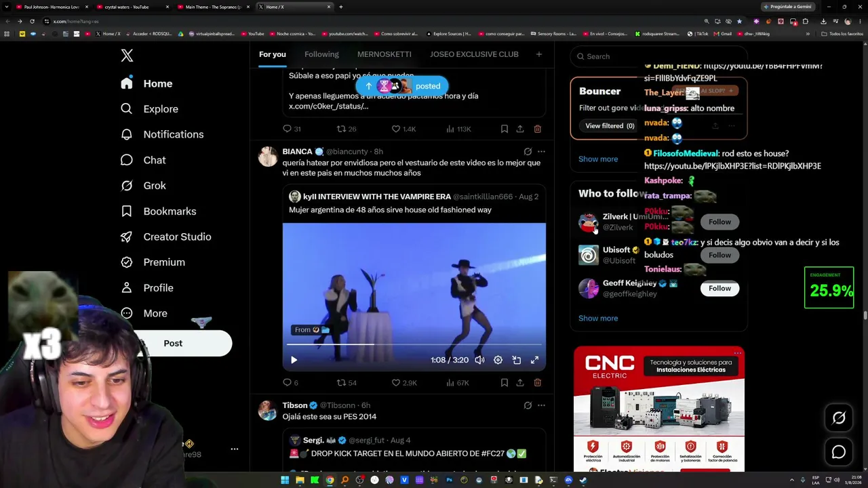Toggle picture-in-picture for the video
This screenshot has width=868, height=488.
click(x=516, y=360)
